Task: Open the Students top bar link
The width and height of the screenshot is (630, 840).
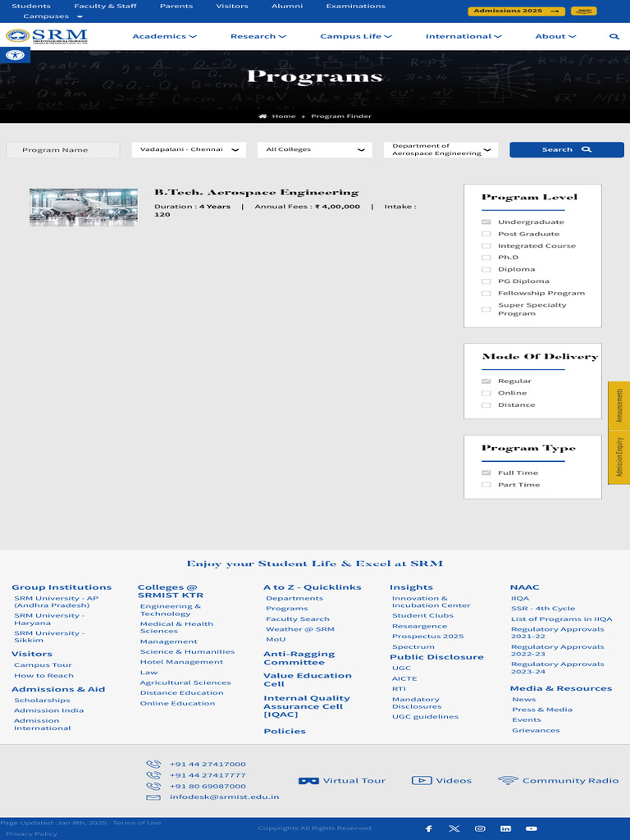Action: pyautogui.click(x=31, y=6)
